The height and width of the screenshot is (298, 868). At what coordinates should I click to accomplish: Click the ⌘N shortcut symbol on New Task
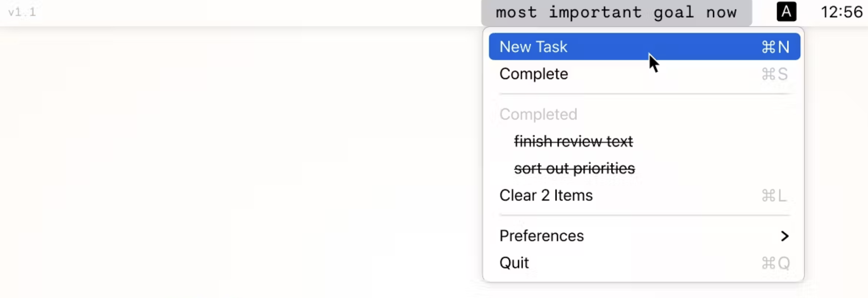(x=775, y=47)
